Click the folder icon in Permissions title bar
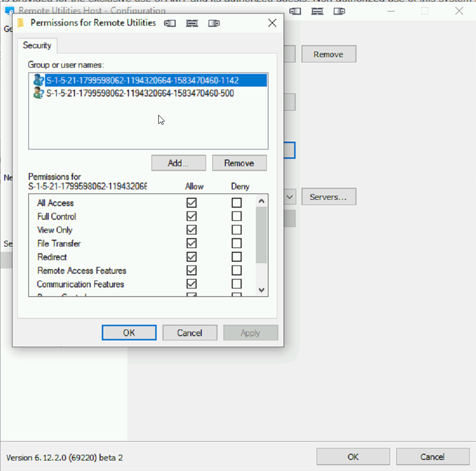Screen dimensions: 476x471 [x=20, y=23]
